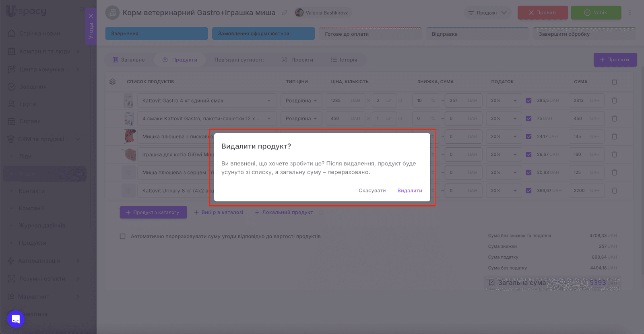
Task: Click thumbnail of Іграшка для котів GiGwi product
Action: (129, 155)
